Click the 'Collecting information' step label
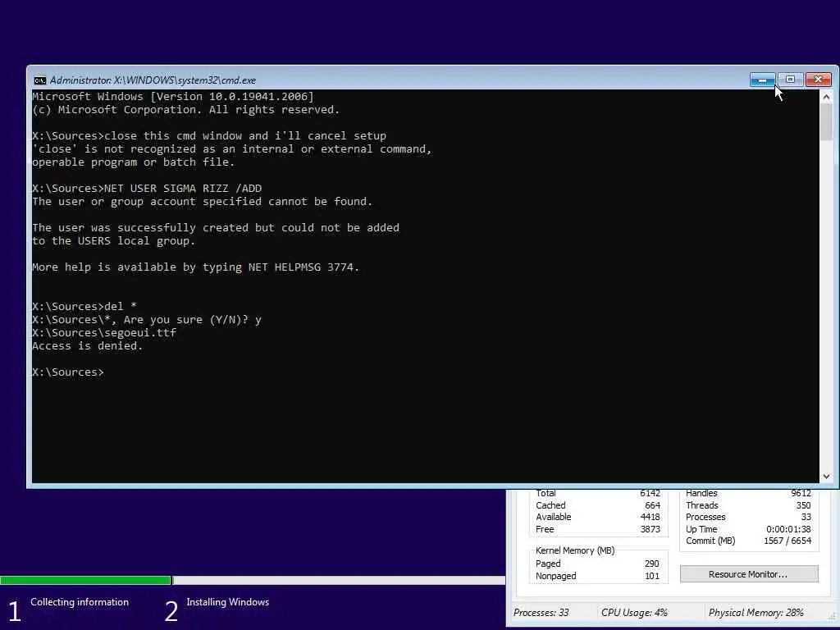 80,602
